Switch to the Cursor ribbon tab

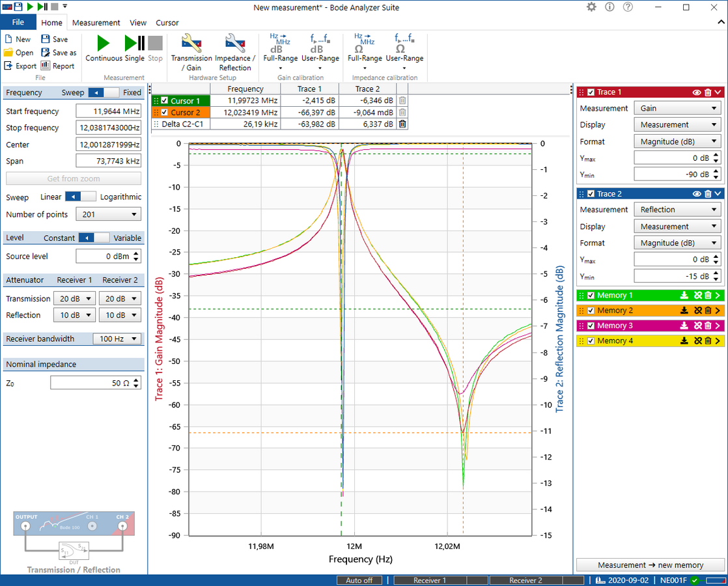[x=167, y=22]
